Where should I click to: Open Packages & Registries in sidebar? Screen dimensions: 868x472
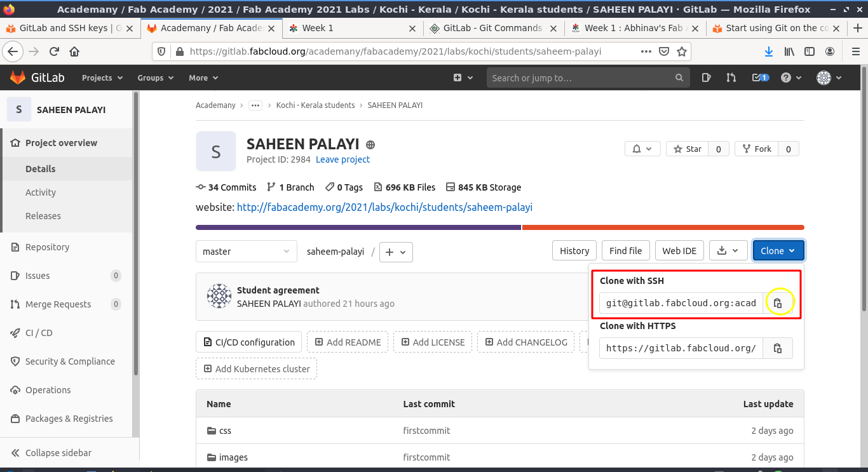[x=67, y=419]
